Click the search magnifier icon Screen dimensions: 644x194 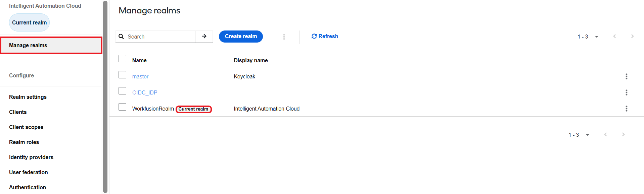(x=121, y=37)
